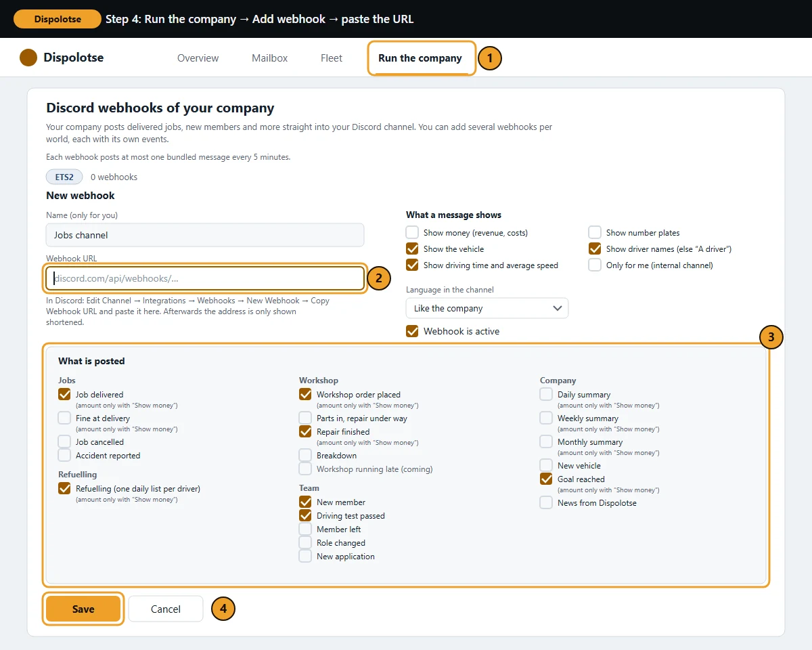Uncheck Job delivered event
812x650 pixels.
(64, 394)
